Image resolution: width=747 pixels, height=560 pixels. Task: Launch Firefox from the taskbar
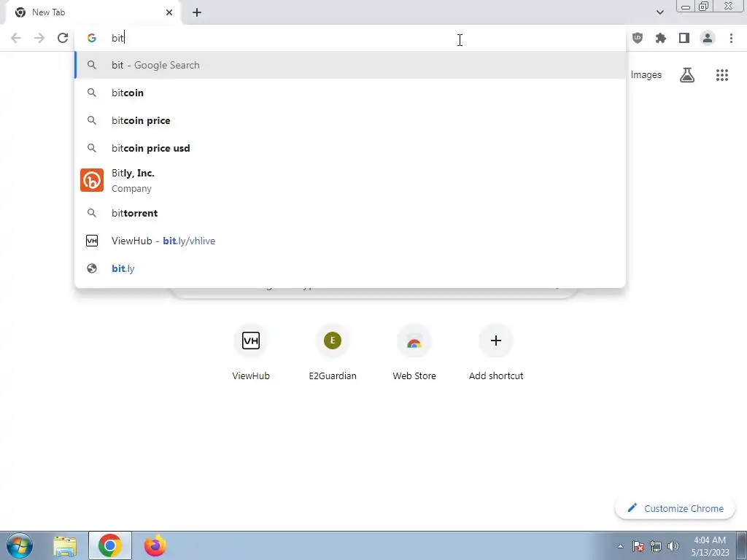(155, 546)
